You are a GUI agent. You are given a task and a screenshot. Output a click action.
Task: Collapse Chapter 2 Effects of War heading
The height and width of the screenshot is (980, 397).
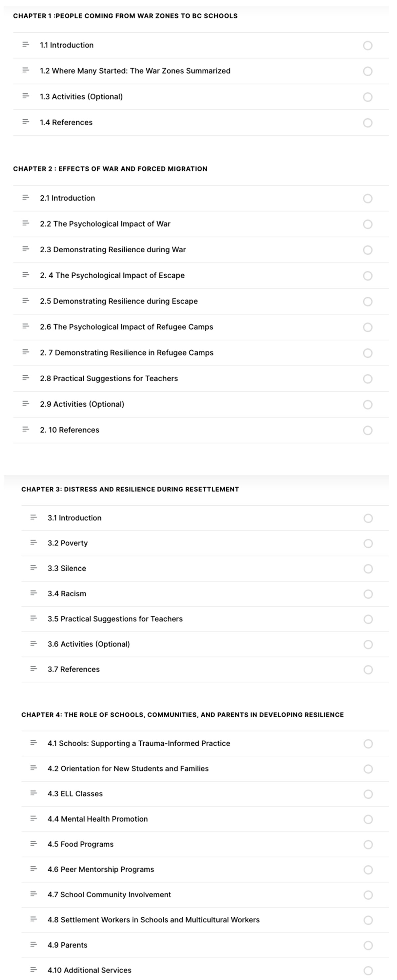pos(110,169)
